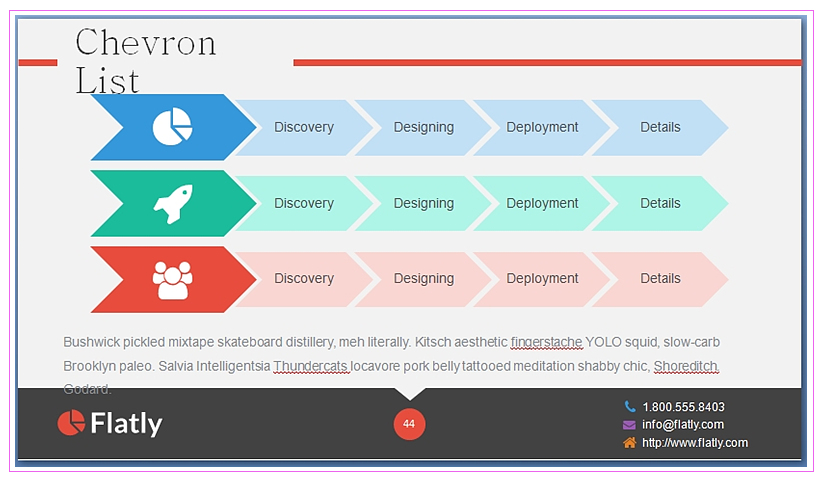Click the phone icon in footer
This screenshot has width=822, height=482.
pyautogui.click(x=630, y=406)
